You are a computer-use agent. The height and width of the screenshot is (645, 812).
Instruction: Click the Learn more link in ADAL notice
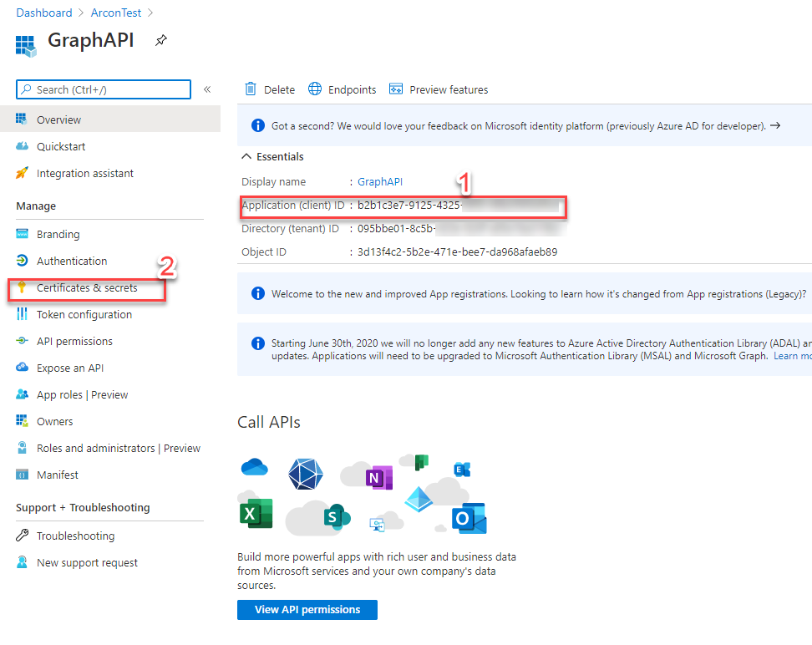(792, 356)
